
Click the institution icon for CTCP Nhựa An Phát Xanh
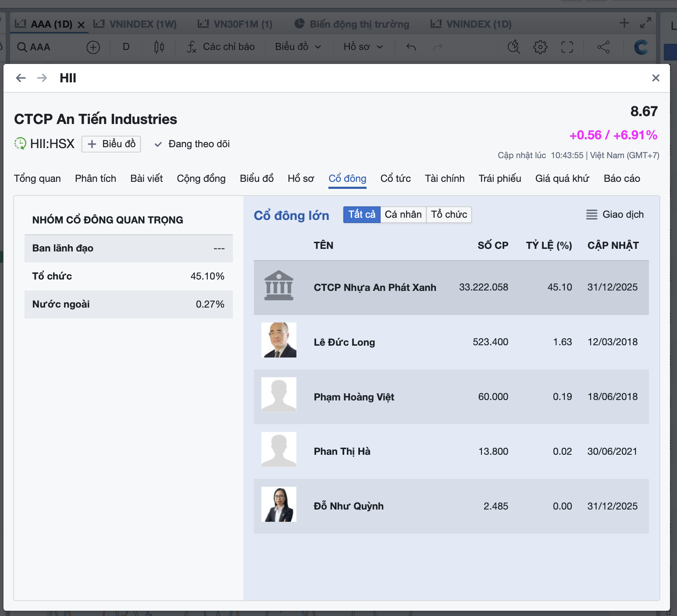point(279,286)
